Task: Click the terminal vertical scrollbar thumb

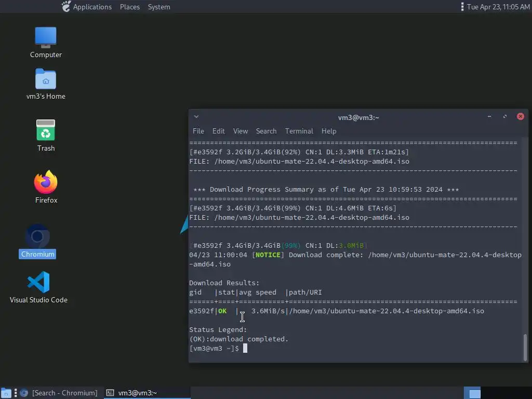Action: tap(525, 348)
